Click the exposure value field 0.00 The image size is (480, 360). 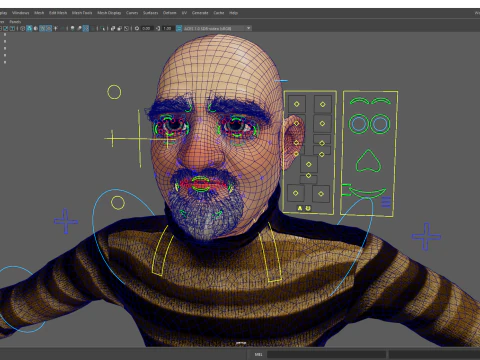tap(146, 28)
